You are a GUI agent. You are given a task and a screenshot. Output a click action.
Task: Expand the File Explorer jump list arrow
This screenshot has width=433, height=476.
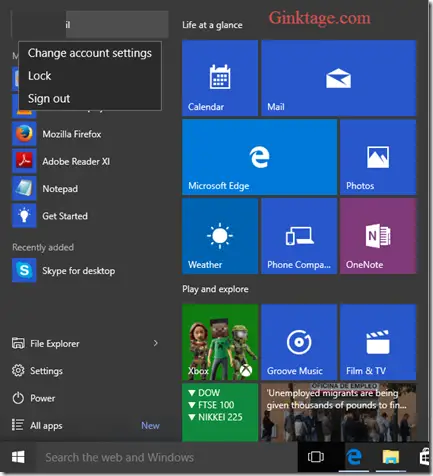[155, 343]
